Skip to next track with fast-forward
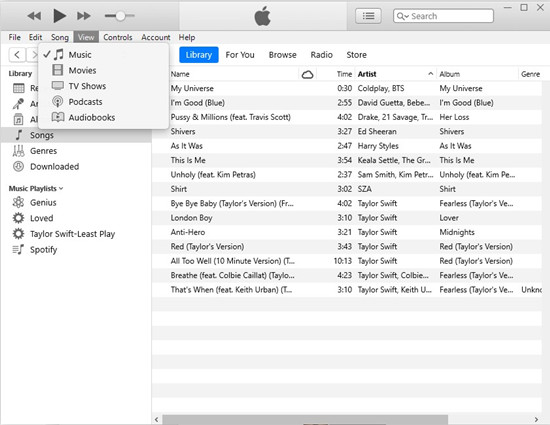The height and width of the screenshot is (425, 550). click(84, 16)
